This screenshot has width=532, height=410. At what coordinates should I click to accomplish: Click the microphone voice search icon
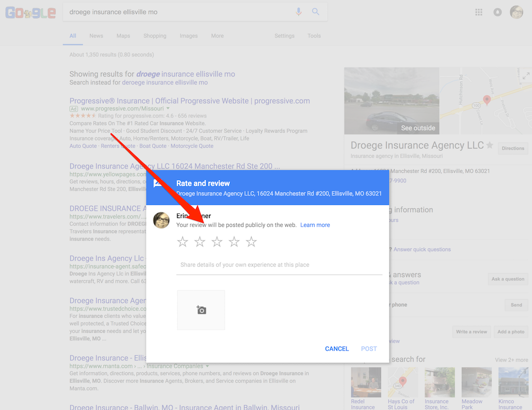298,12
